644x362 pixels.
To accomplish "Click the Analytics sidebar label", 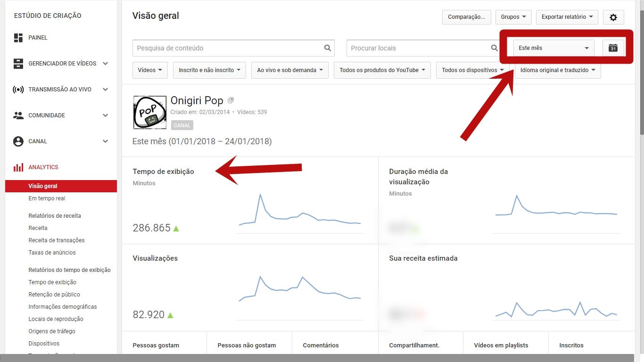I will 43,167.
